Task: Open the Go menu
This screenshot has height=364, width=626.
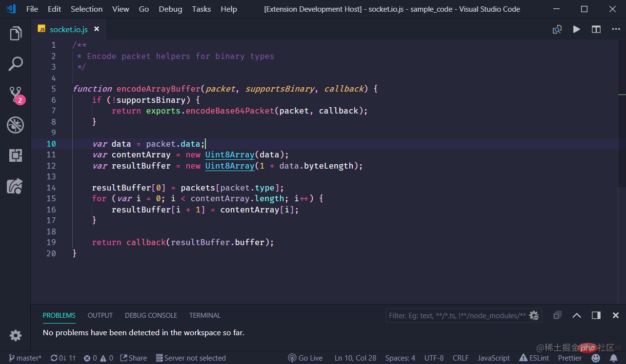Action: [x=144, y=9]
